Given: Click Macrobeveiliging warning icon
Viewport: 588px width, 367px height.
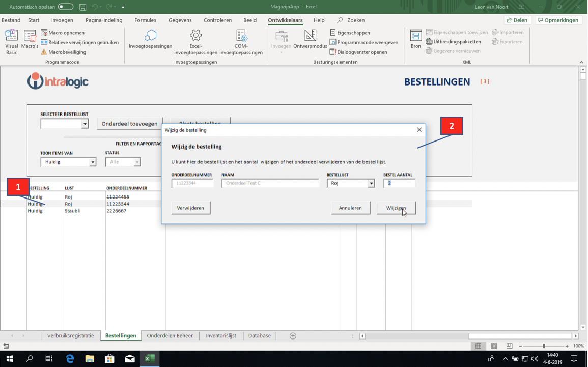Looking at the screenshot, I should point(44,52).
